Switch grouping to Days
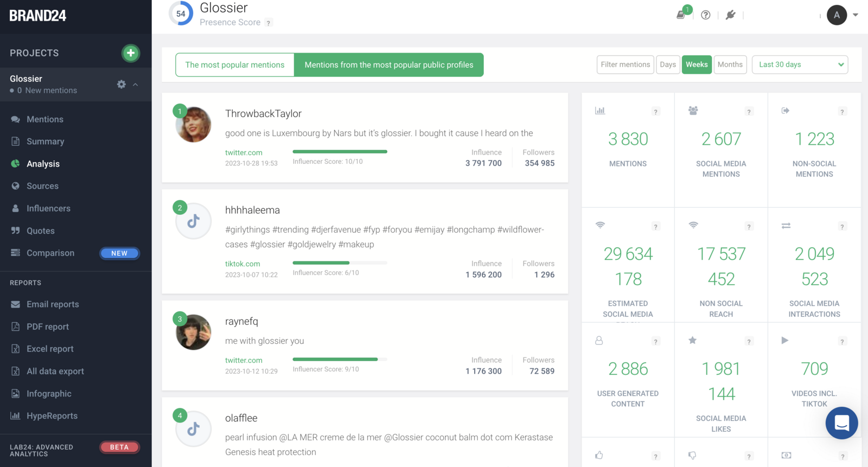Image resolution: width=868 pixels, height=467 pixels. [x=668, y=65]
